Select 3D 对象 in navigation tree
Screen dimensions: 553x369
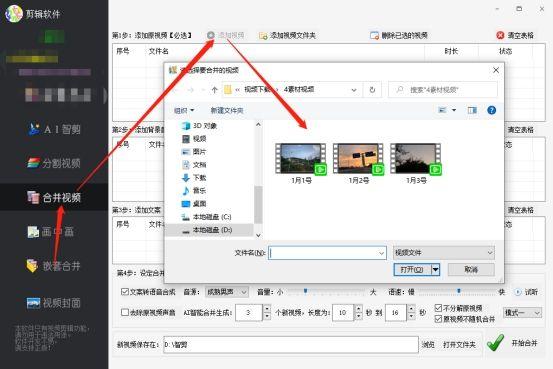pyautogui.click(x=199, y=126)
